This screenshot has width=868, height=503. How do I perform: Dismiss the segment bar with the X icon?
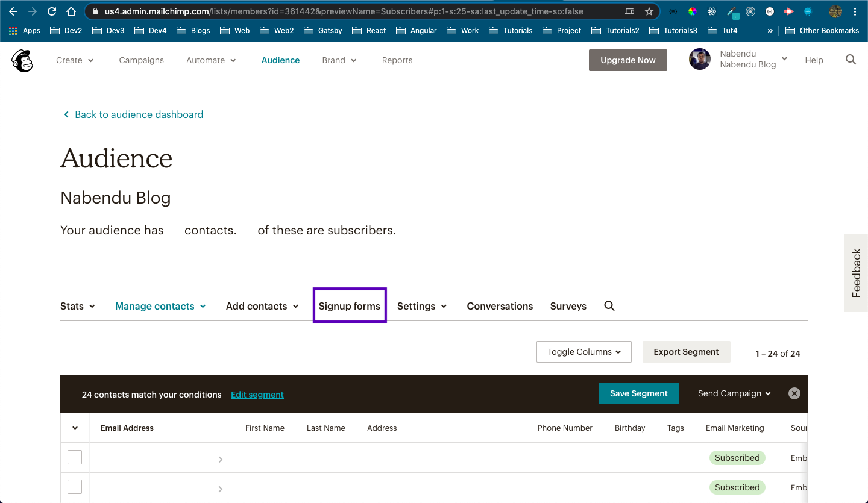(794, 393)
